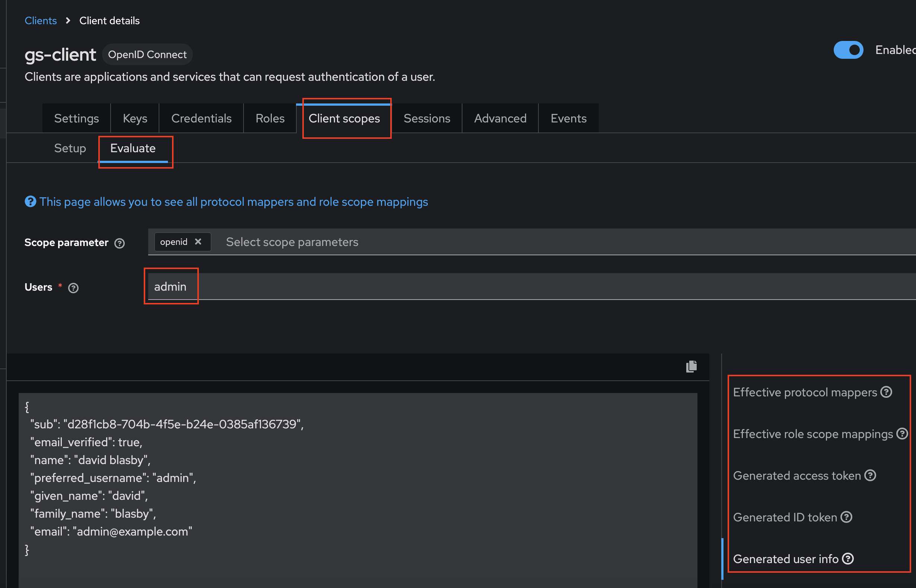This screenshot has height=588, width=916.
Task: Open the Advanced tab
Action: tap(500, 118)
